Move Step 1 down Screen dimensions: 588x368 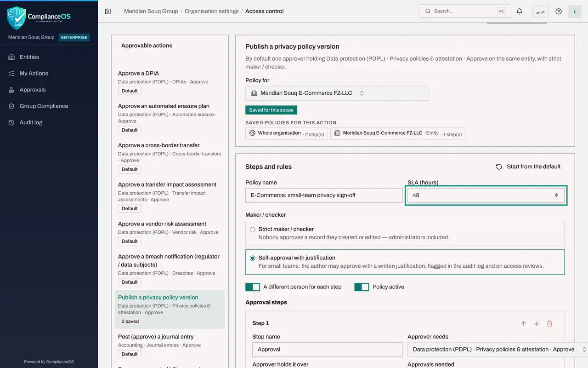(536, 324)
